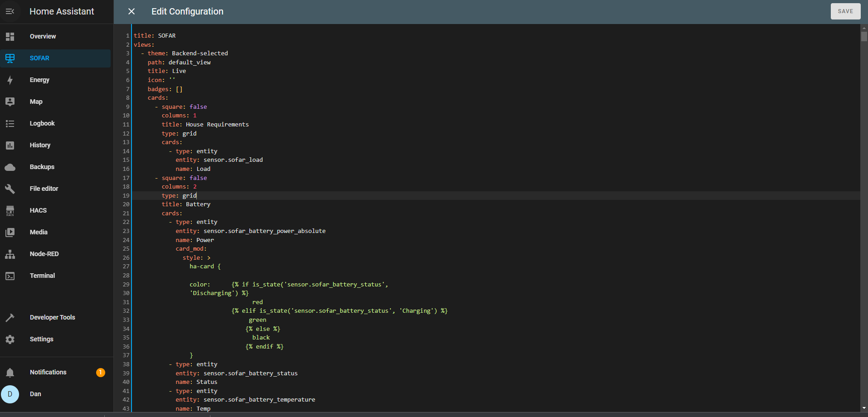Click the 'name: Load' line
Screen dimensions: 868x417
click(193, 169)
